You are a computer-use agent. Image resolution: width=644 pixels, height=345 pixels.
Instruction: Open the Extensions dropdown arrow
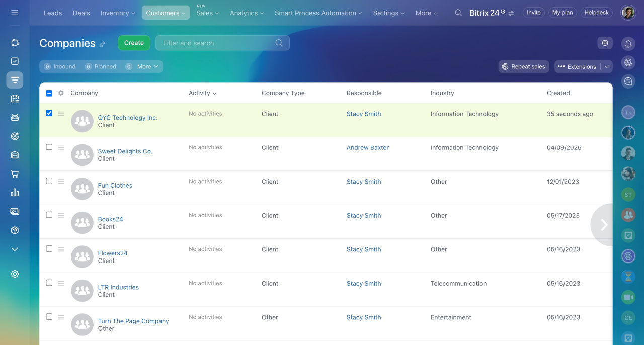point(607,67)
